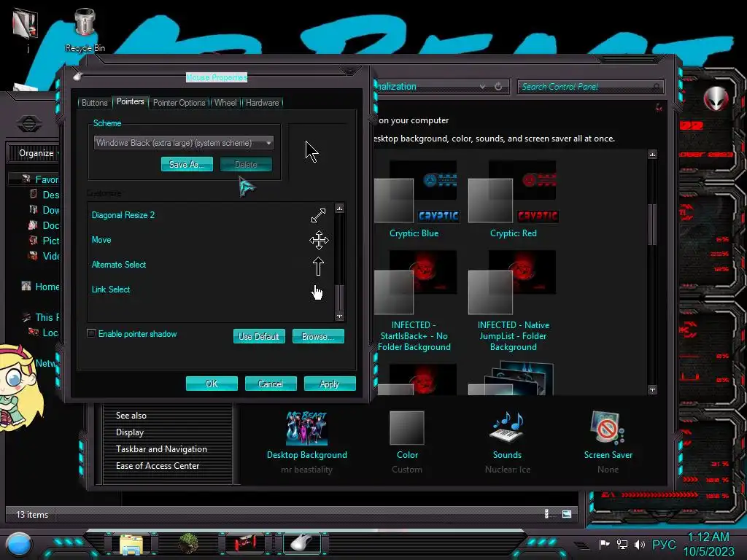
Task: Click theme list scroll down arrow
Action: (652, 389)
